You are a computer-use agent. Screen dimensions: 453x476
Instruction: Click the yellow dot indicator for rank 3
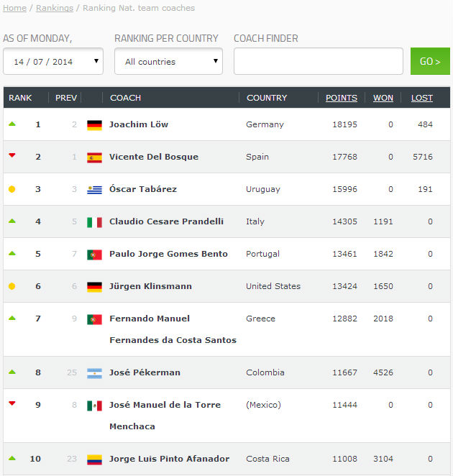click(x=12, y=189)
